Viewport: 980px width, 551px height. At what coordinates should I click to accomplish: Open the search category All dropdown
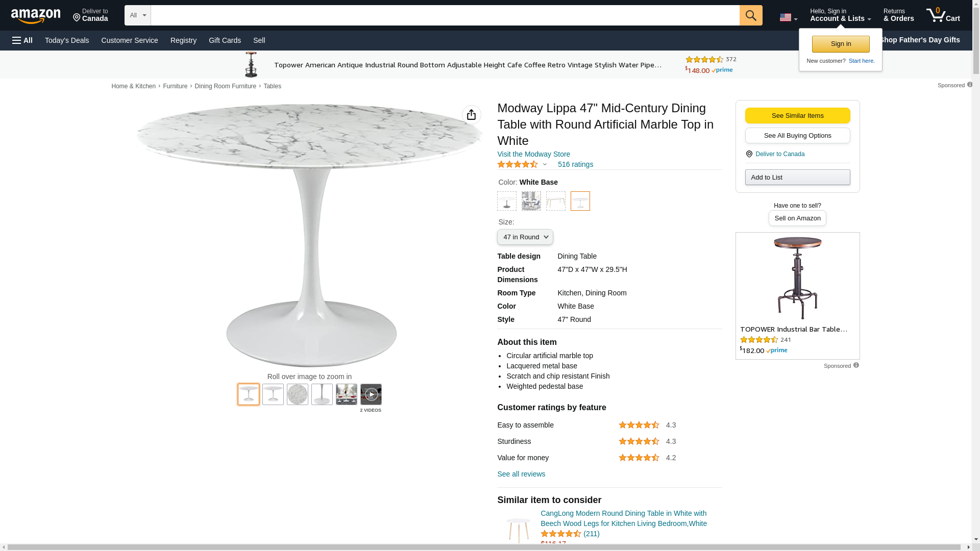point(137,15)
